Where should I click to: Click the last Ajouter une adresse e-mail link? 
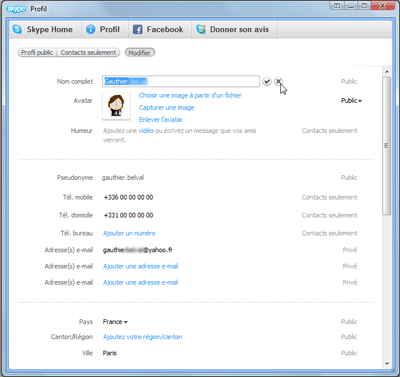[x=140, y=283]
